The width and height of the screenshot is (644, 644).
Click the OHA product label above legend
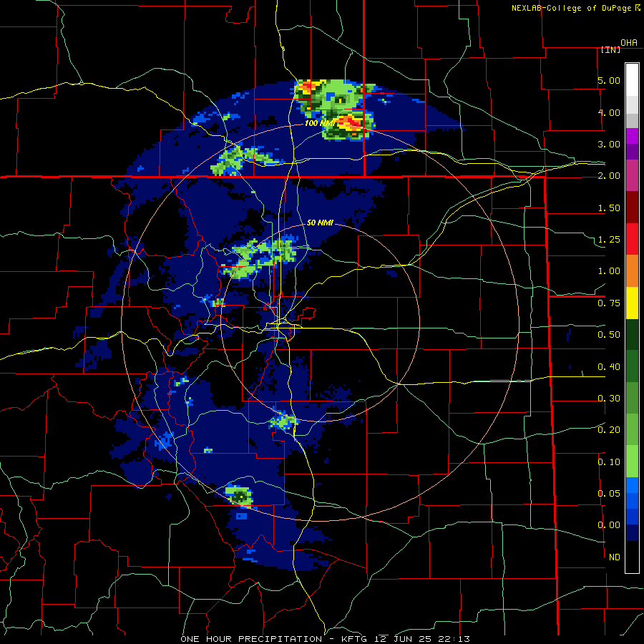tap(629, 42)
